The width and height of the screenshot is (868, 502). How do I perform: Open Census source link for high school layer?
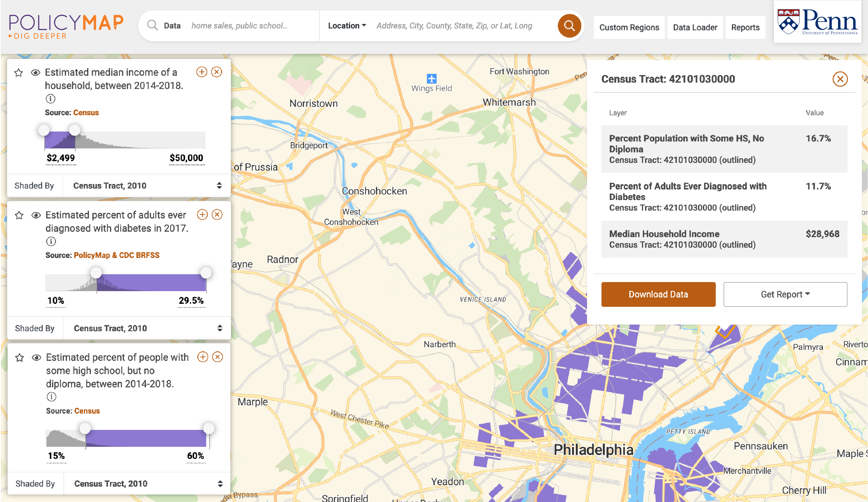click(87, 411)
